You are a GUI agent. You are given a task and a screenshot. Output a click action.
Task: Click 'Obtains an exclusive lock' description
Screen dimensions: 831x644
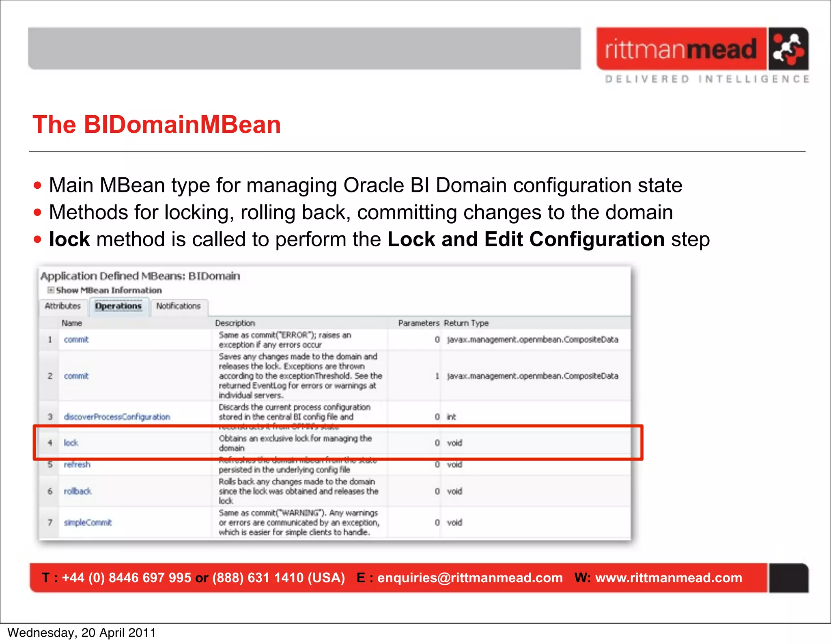click(x=295, y=443)
